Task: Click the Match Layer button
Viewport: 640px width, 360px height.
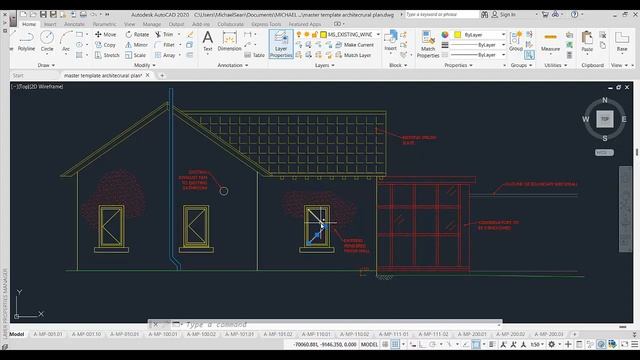Action: point(353,55)
